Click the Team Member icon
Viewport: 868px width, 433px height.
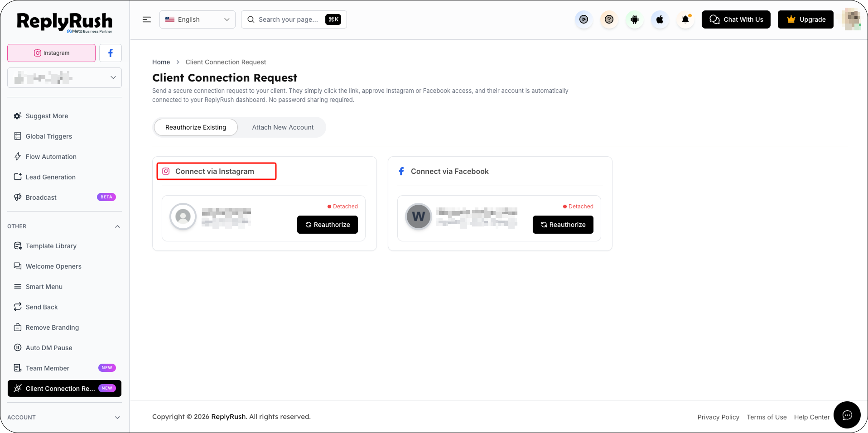coord(18,368)
